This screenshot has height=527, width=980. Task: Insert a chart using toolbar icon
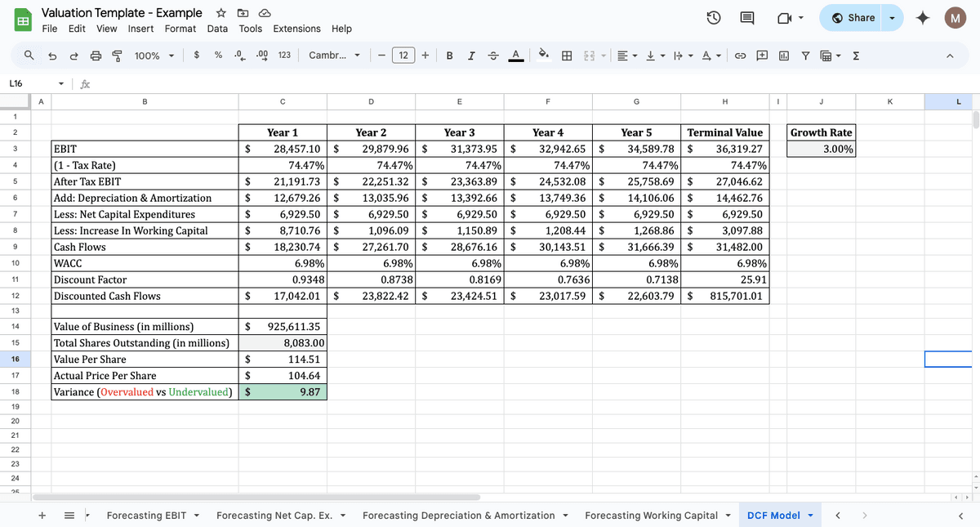point(784,56)
